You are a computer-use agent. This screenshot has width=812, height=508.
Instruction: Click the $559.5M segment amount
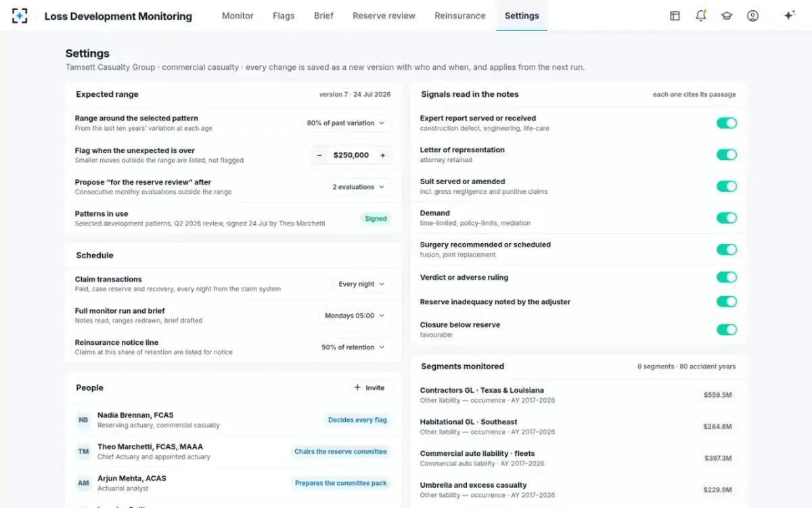click(x=717, y=395)
